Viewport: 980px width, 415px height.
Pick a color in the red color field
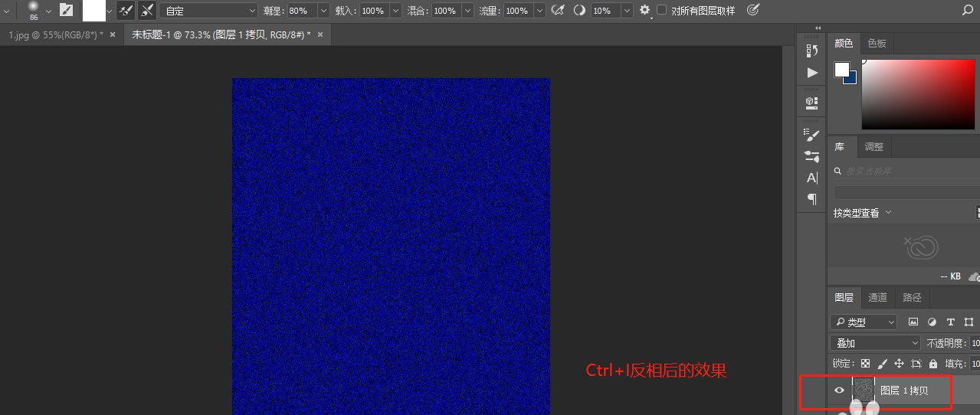tap(918, 95)
